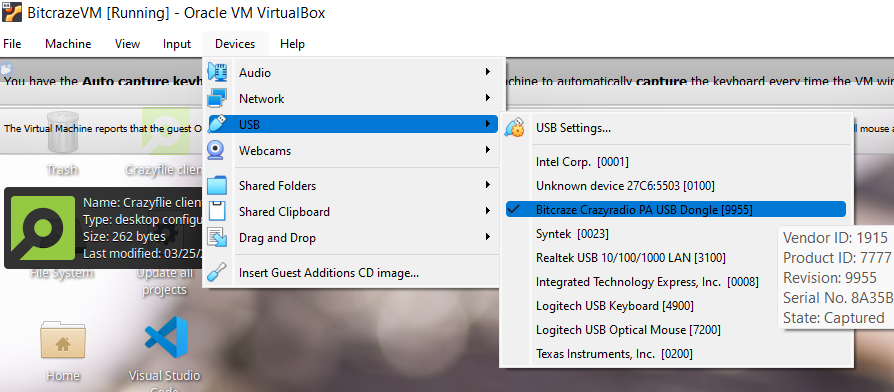
Task: Attach the Logitech USB Keyboard [4900]
Action: (x=676, y=305)
